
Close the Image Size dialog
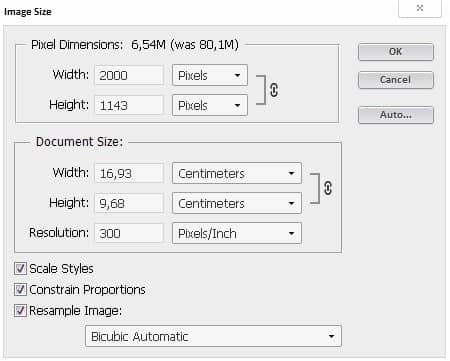420,8
